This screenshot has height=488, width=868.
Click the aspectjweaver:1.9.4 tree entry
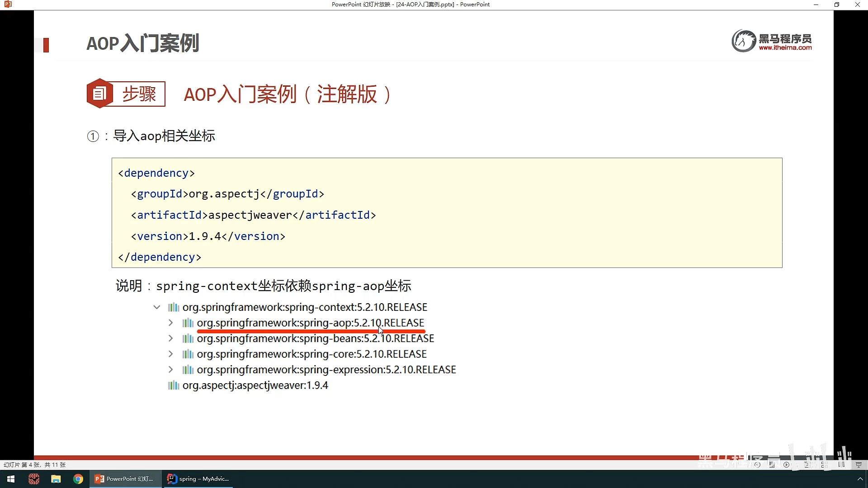(x=255, y=385)
